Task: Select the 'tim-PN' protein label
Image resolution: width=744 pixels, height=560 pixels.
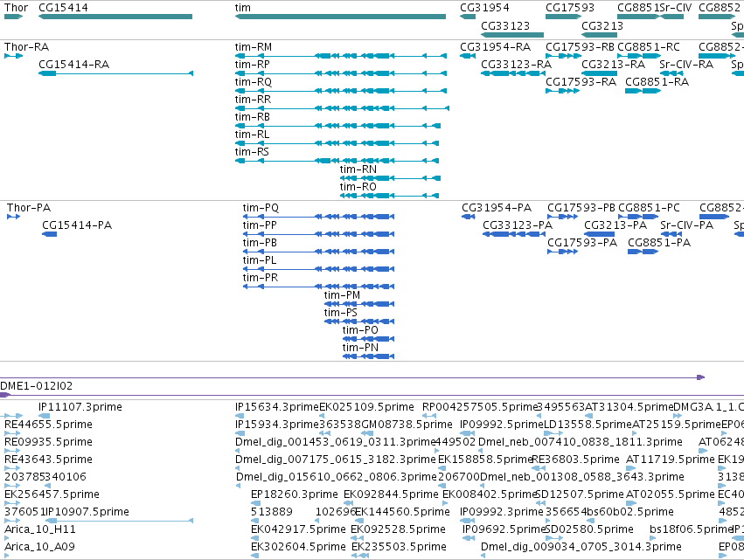Action: tap(360, 348)
